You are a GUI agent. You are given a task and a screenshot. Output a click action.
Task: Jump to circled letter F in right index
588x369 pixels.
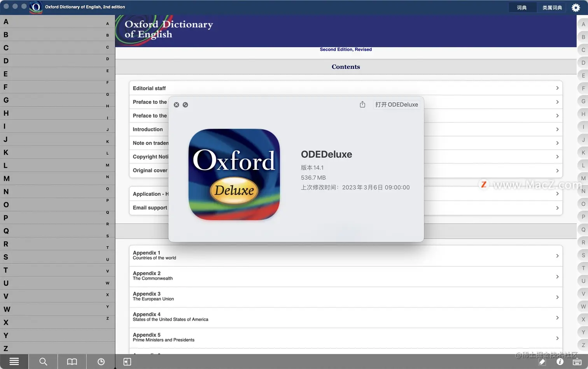tap(583, 88)
